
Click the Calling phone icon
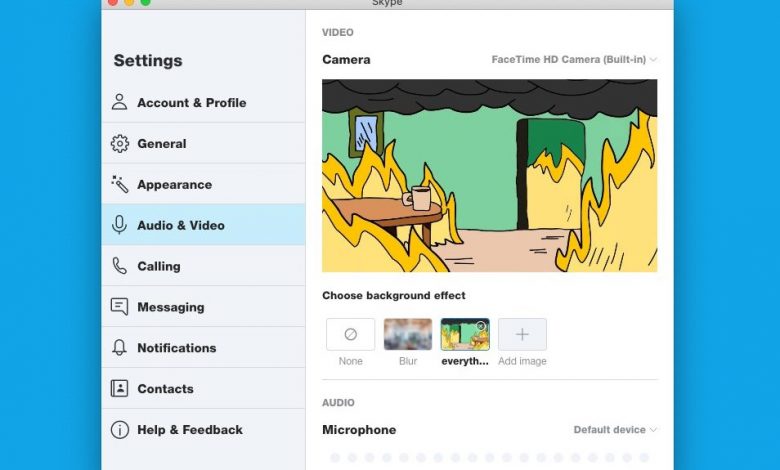120,266
